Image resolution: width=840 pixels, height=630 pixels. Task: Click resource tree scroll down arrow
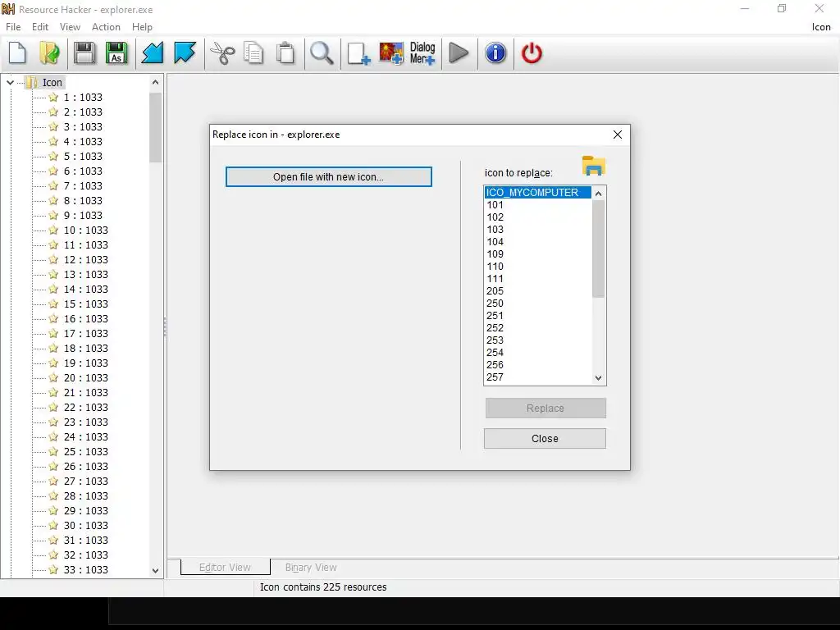pyautogui.click(x=155, y=571)
